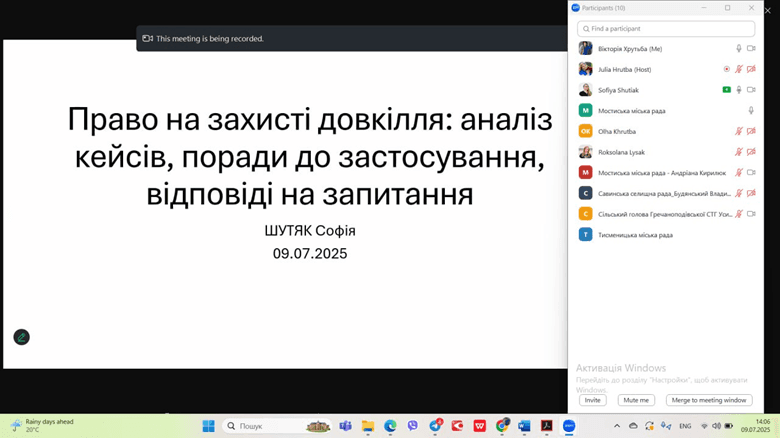
Task: Click the Merge to meeting window button
Action: (709, 400)
